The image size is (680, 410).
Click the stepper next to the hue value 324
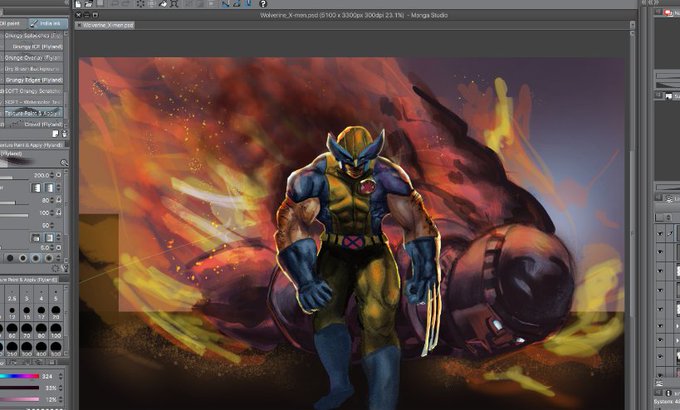pos(60,376)
